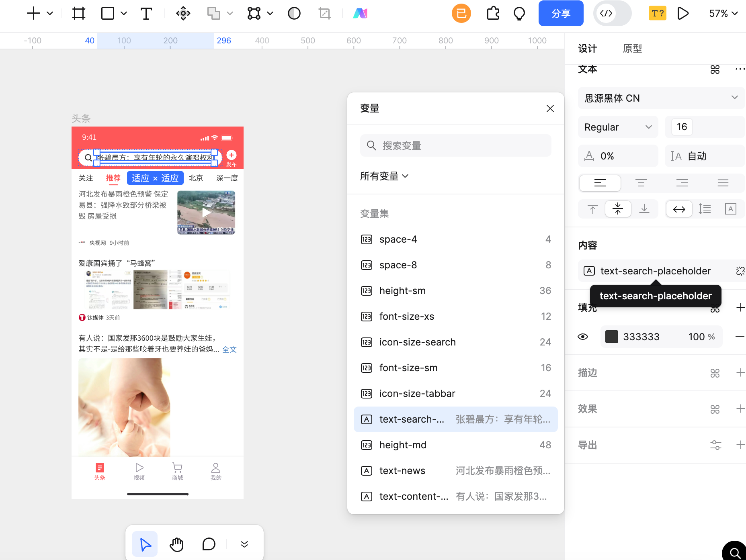746x560 pixels.
Task: Align text vertically to top
Action: (x=592, y=209)
